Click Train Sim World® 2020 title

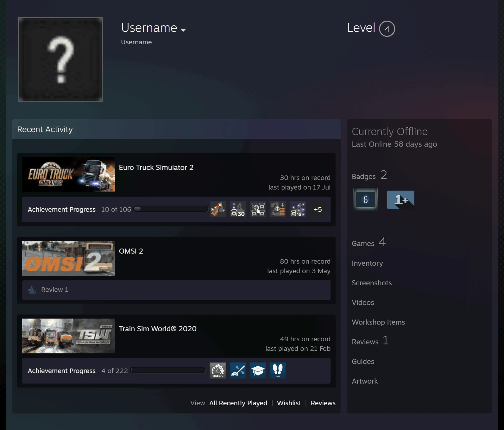point(158,329)
